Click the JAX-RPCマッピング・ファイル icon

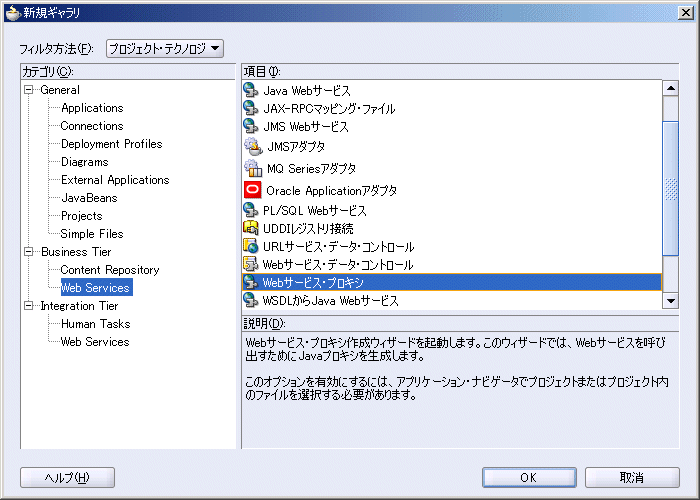click(x=250, y=108)
